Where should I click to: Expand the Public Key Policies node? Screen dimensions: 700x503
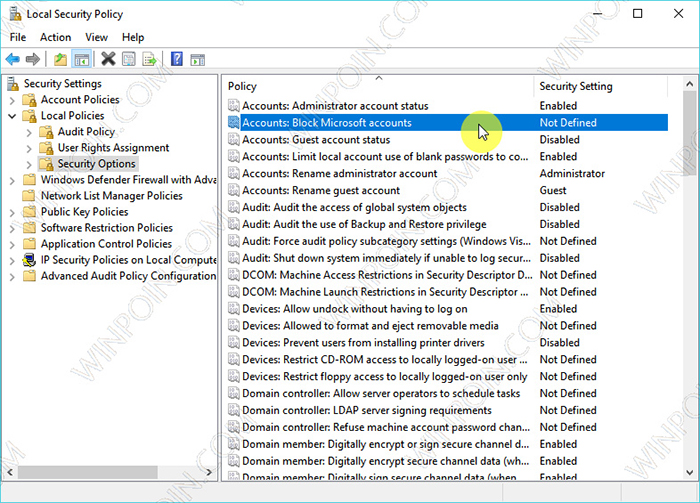12,212
